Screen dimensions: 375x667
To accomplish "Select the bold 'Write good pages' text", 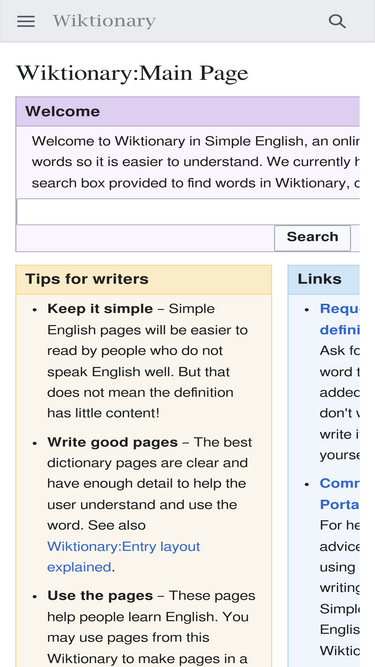I will [x=112, y=442].
